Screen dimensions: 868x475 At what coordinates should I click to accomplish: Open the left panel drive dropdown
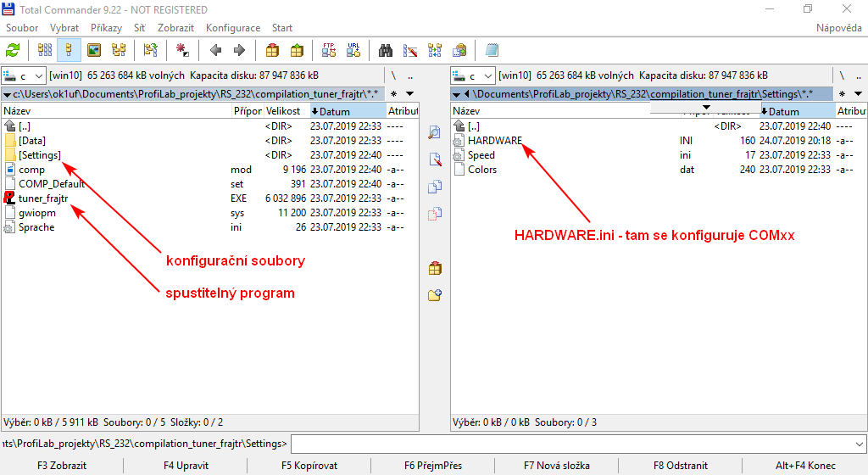36,75
